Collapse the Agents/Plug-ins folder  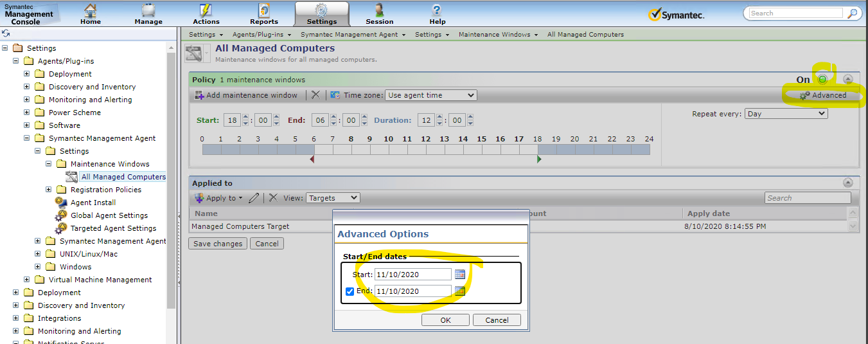(x=16, y=61)
